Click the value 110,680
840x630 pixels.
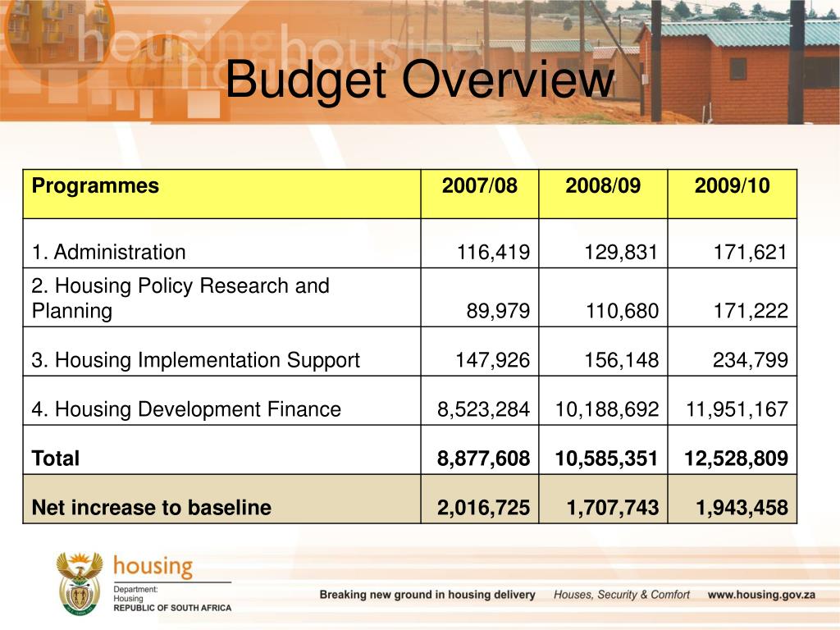tap(622, 311)
